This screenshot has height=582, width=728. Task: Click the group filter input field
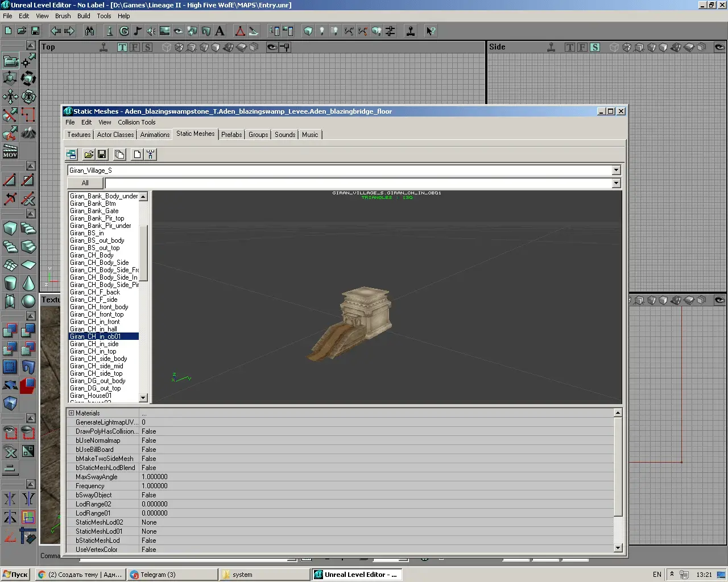tap(358, 183)
